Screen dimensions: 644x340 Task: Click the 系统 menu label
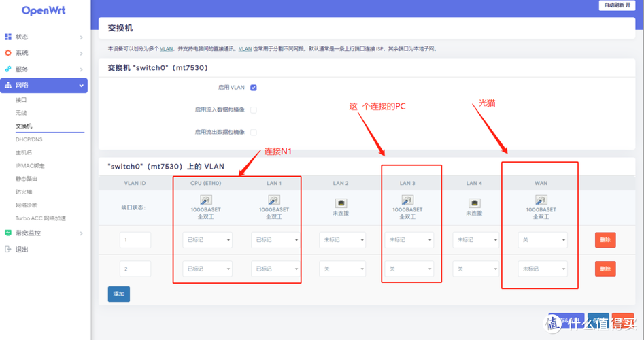pyautogui.click(x=22, y=53)
